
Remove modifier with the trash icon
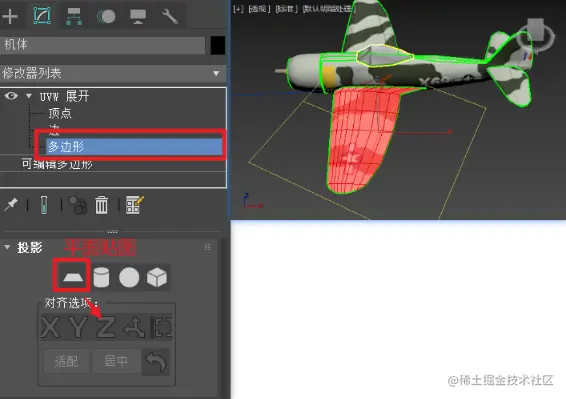(101, 205)
